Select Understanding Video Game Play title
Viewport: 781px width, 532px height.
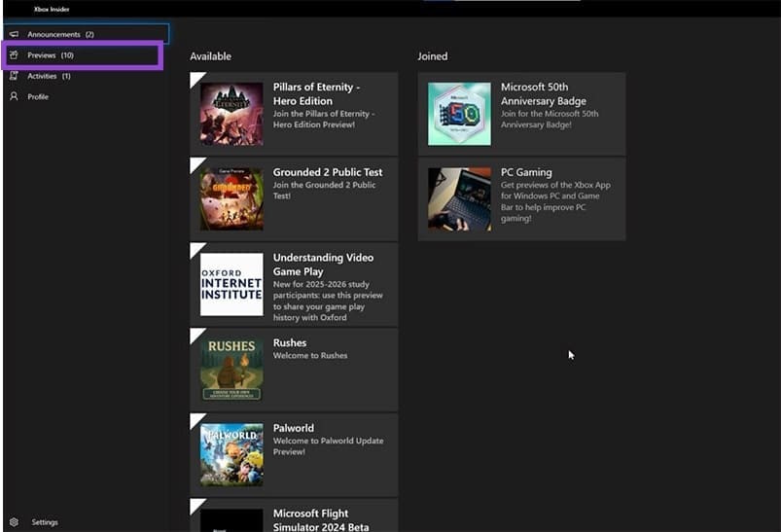pyautogui.click(x=323, y=265)
